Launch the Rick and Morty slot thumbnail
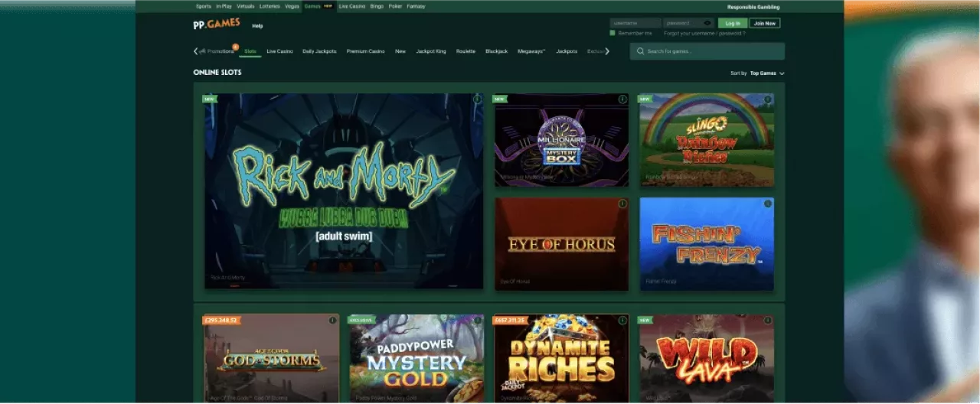The height and width of the screenshot is (404, 980). pyautogui.click(x=344, y=191)
